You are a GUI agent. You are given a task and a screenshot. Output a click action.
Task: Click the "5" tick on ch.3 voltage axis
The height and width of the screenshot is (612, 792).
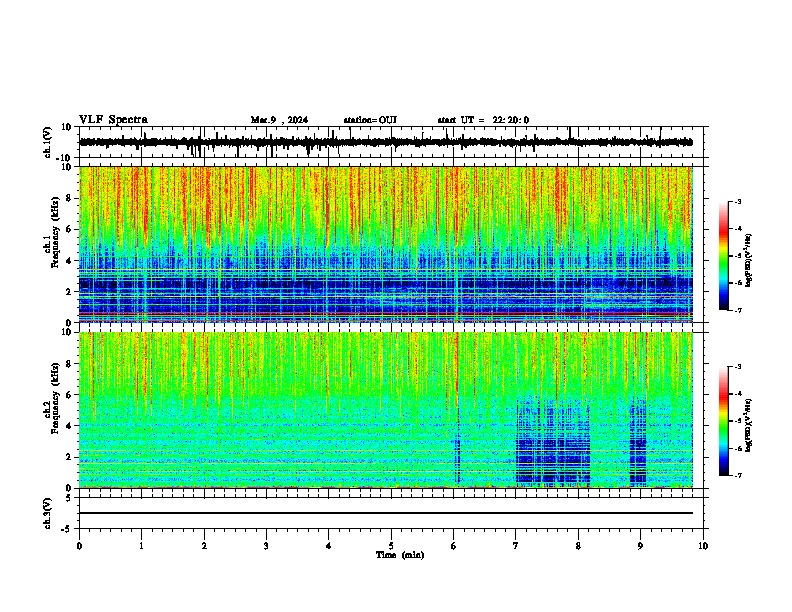tap(69, 498)
